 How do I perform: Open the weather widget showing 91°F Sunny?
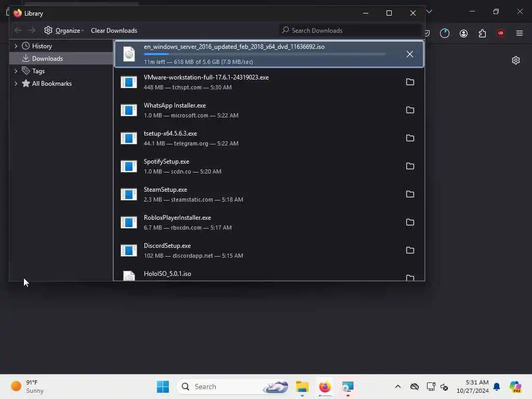click(28, 387)
